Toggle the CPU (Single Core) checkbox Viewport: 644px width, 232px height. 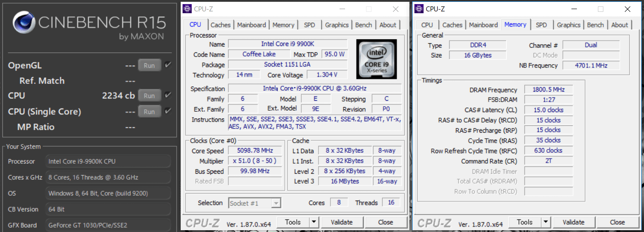168,111
